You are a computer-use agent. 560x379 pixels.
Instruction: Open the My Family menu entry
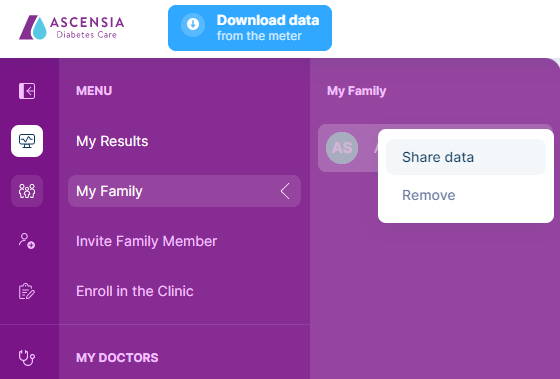184,191
